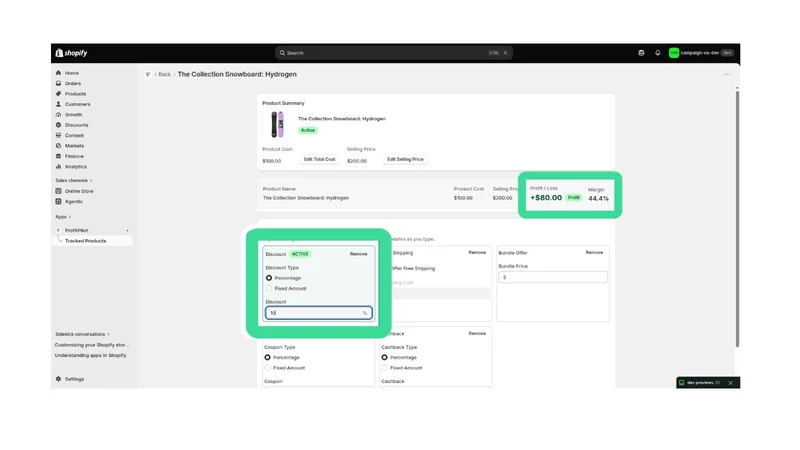
Task: Click the notifications bell icon
Action: (x=658, y=53)
